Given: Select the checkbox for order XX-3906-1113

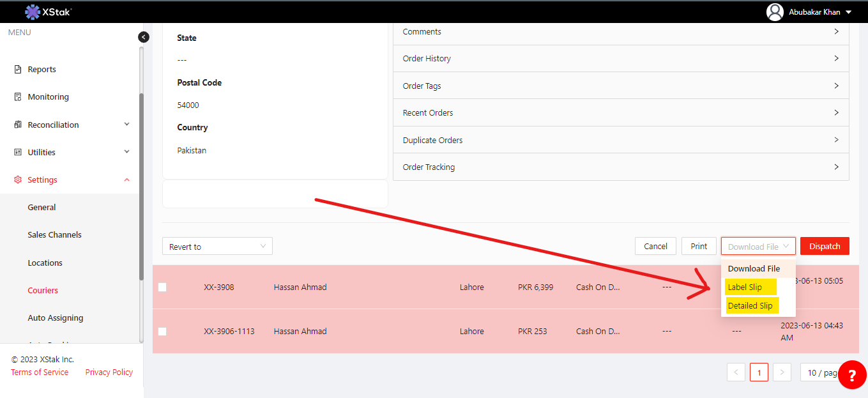Looking at the screenshot, I should pyautogui.click(x=162, y=332).
